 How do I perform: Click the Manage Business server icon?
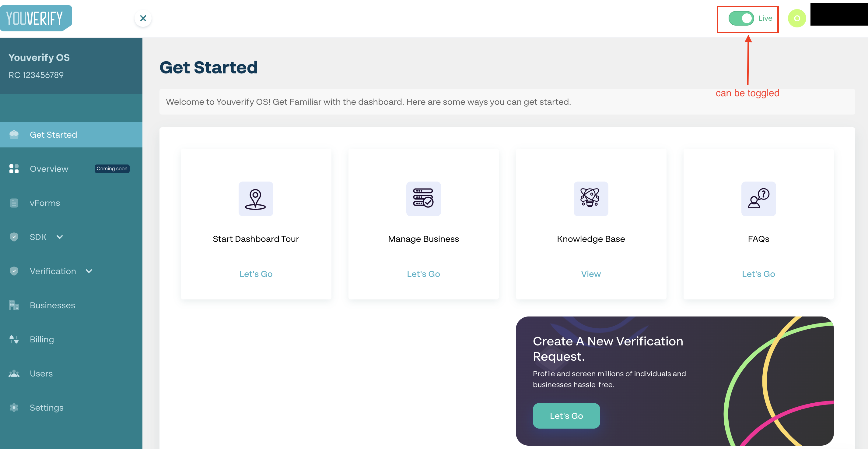tap(423, 199)
